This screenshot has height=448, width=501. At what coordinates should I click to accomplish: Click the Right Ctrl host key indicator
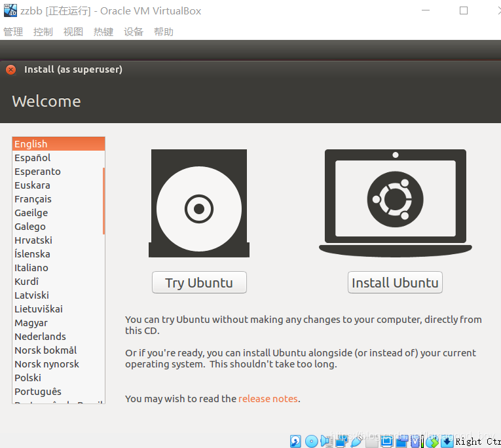[478, 441]
